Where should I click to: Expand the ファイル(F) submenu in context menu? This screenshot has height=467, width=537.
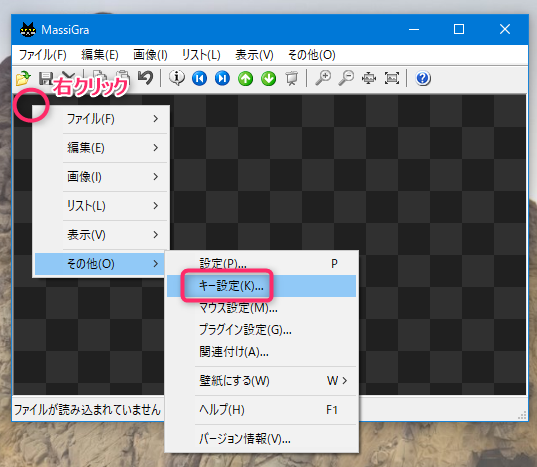pyautogui.click(x=101, y=119)
